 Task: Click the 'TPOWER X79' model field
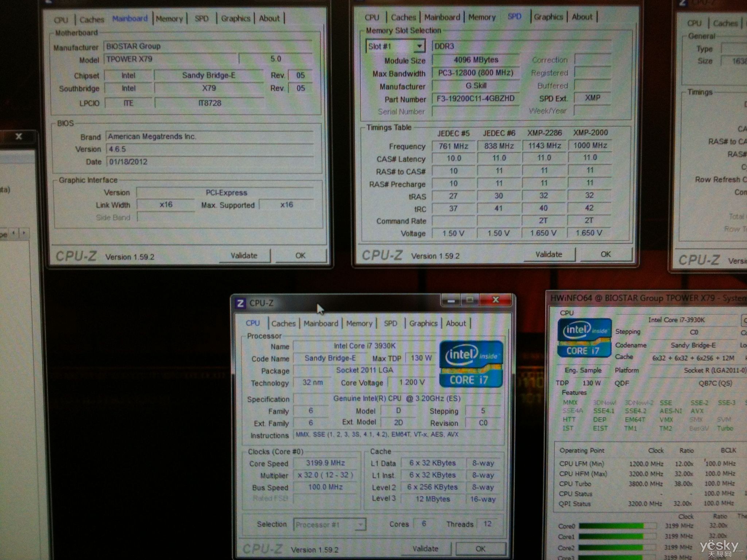coord(171,59)
